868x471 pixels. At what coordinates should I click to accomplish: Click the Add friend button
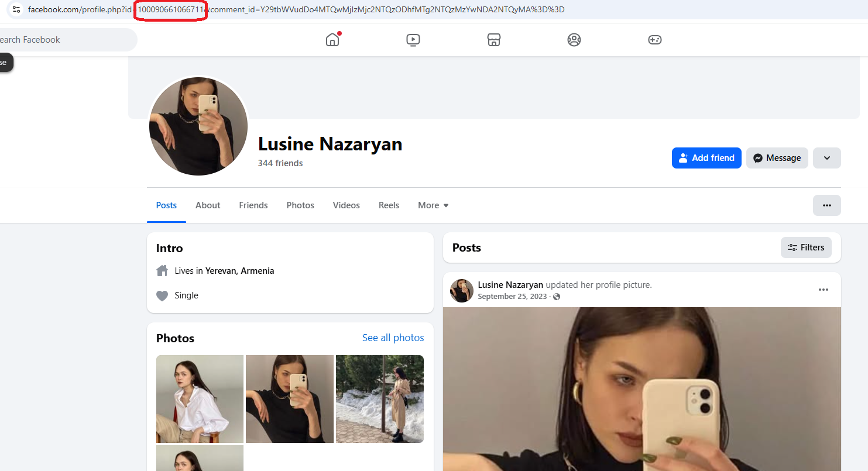(x=706, y=158)
